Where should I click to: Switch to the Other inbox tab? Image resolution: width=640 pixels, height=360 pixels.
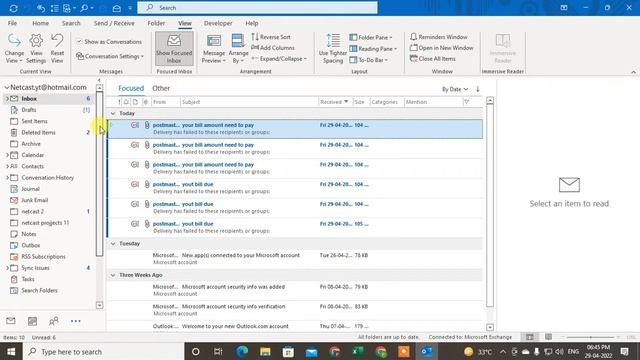161,88
